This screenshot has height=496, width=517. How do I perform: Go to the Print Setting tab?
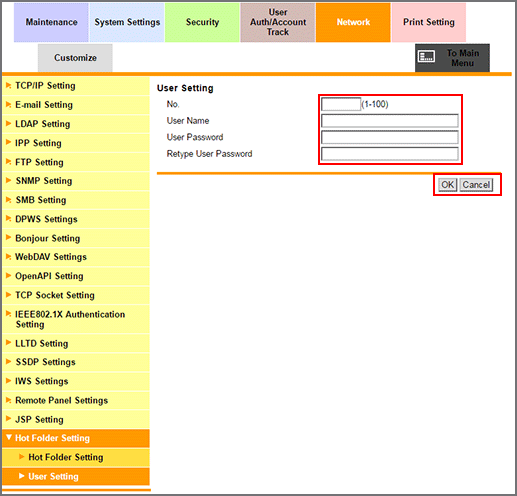coord(429,22)
